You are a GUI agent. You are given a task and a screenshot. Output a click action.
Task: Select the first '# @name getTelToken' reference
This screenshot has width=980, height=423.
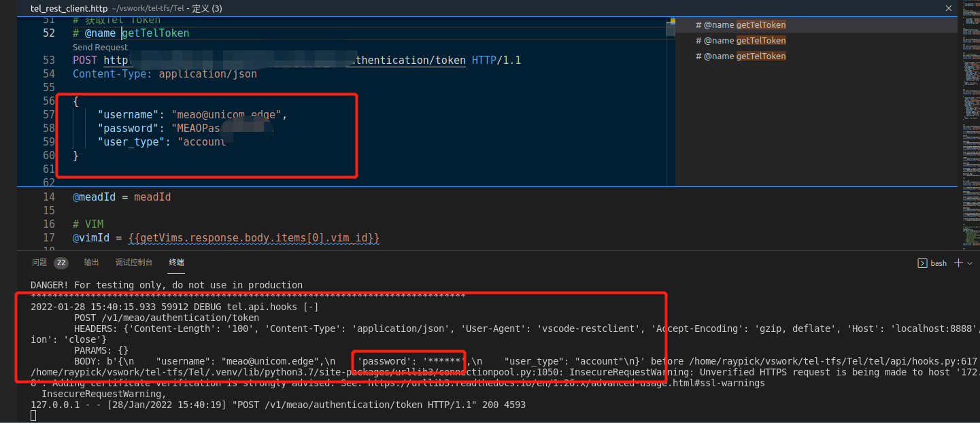741,24
